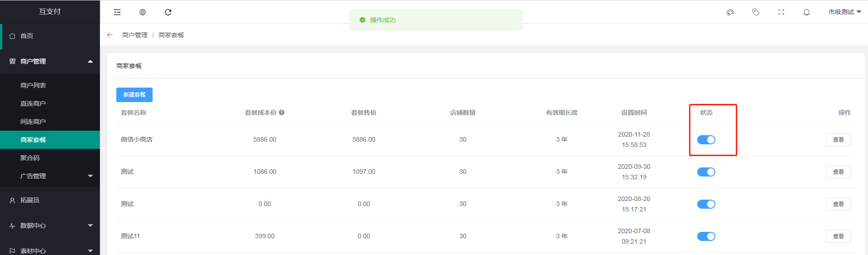Refresh the page with the reload icon
The height and width of the screenshot is (255, 868).
pos(168,12)
